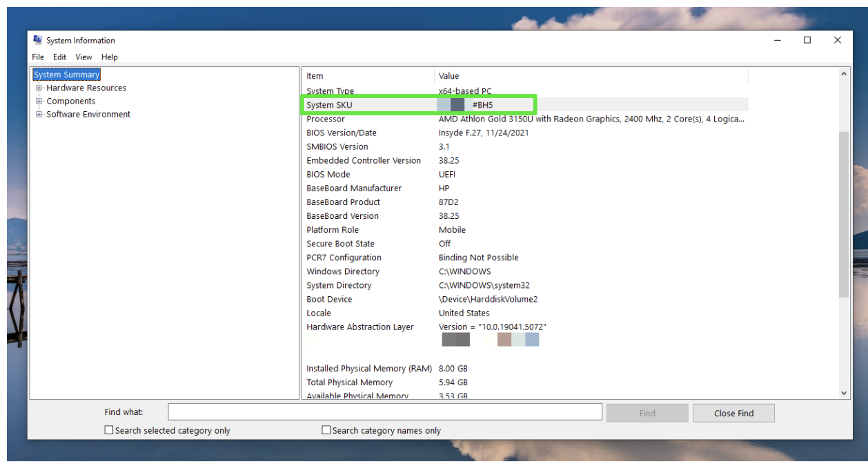This screenshot has height=464, width=868.
Task: Open the View menu
Action: [83, 57]
